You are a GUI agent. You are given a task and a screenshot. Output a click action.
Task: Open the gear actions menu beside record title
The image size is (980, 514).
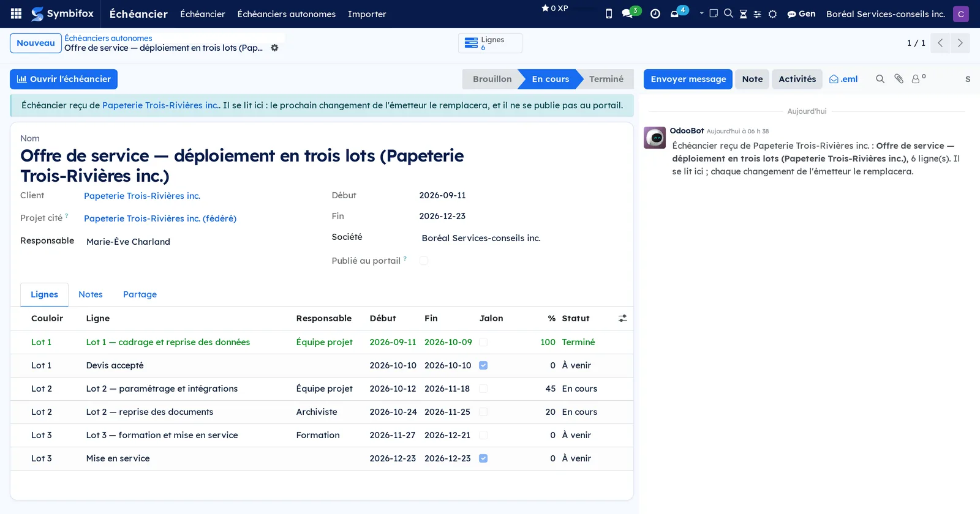tap(274, 48)
